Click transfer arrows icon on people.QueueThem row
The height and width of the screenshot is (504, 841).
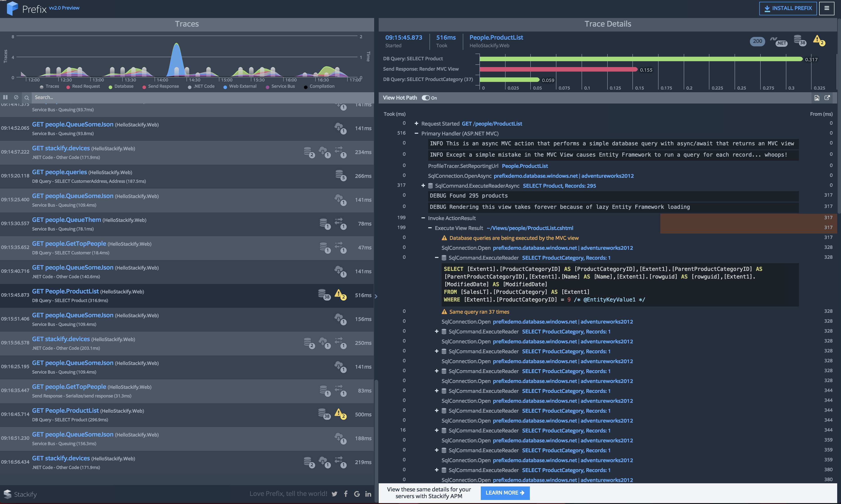tap(340, 223)
